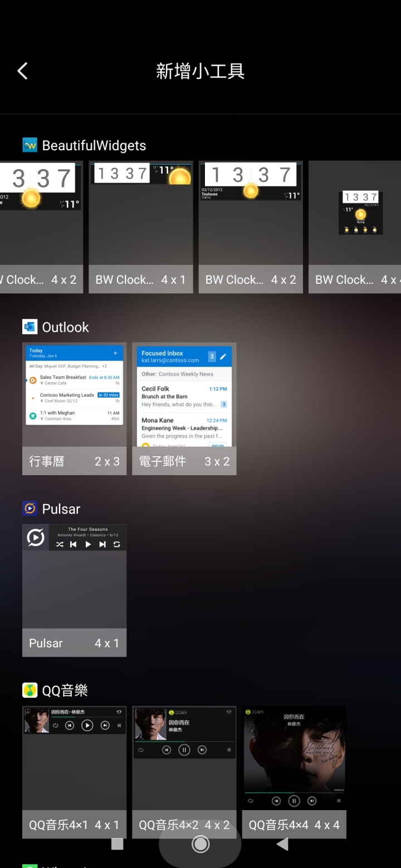The height and width of the screenshot is (868, 401).
Task: Tap the Pulsar section label
Action: pyautogui.click(x=61, y=509)
